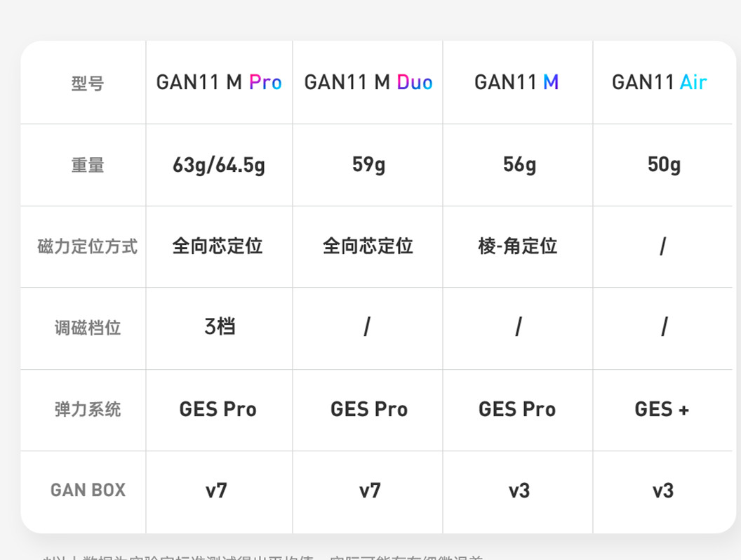The width and height of the screenshot is (741, 560).
Task: Click the v3 cell under GAN11 Air
Action: [663, 491]
